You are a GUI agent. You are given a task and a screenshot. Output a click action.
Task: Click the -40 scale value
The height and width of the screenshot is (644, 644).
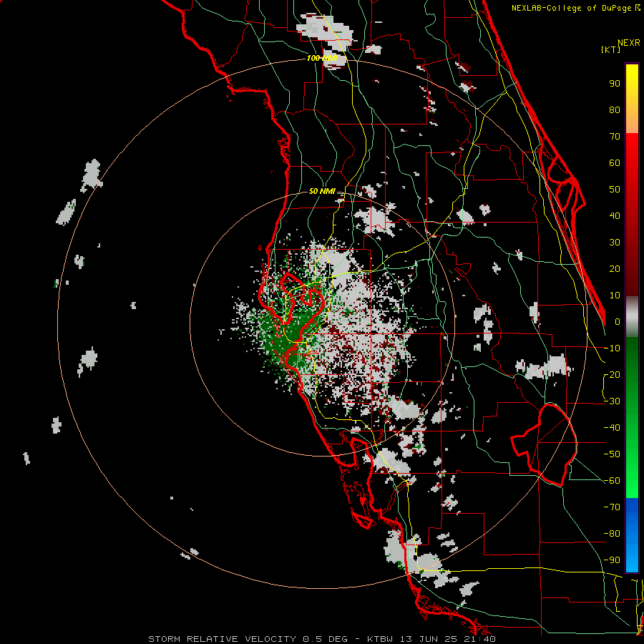point(612,428)
